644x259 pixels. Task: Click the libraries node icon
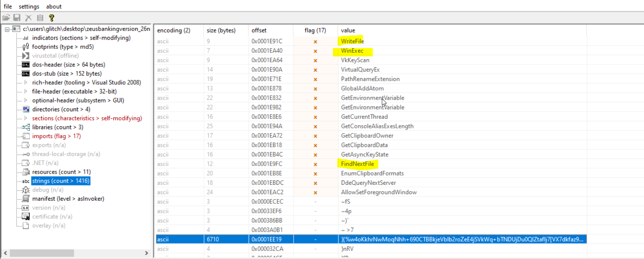click(x=26, y=127)
